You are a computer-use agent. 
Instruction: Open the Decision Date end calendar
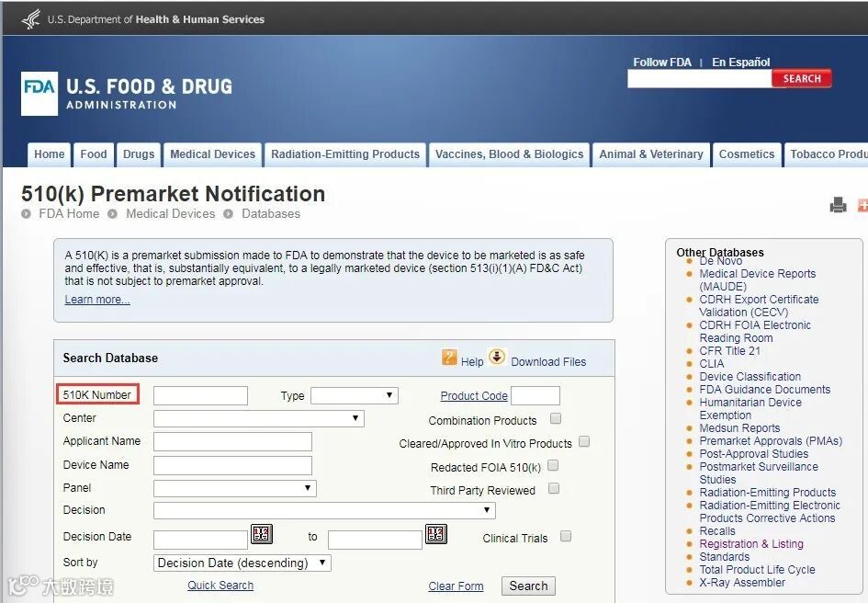tap(436, 534)
